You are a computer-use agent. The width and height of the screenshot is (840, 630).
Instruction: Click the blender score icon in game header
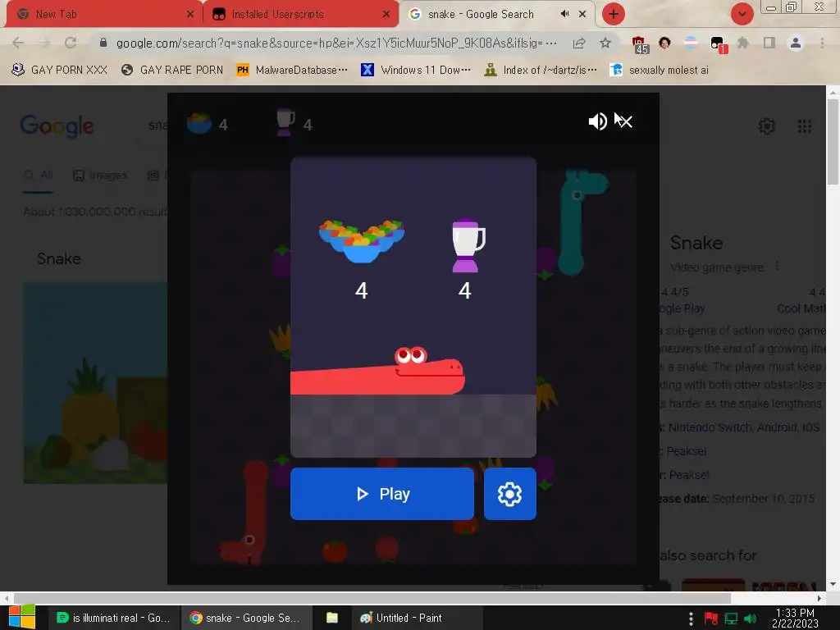285,122
